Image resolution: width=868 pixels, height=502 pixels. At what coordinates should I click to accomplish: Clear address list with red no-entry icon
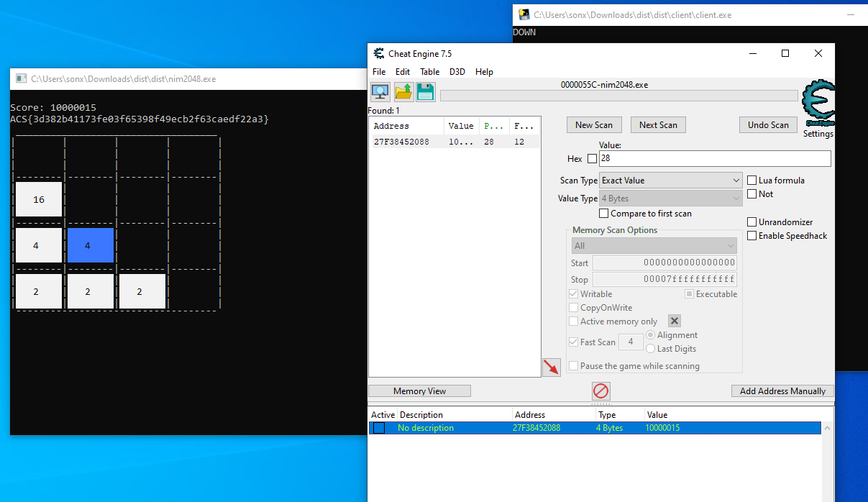pos(601,391)
